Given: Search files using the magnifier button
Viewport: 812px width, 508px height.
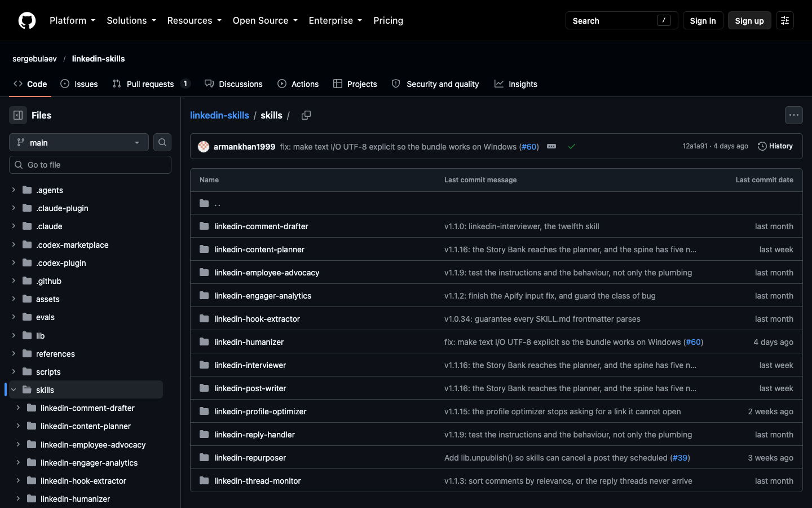Looking at the screenshot, I should tap(162, 142).
